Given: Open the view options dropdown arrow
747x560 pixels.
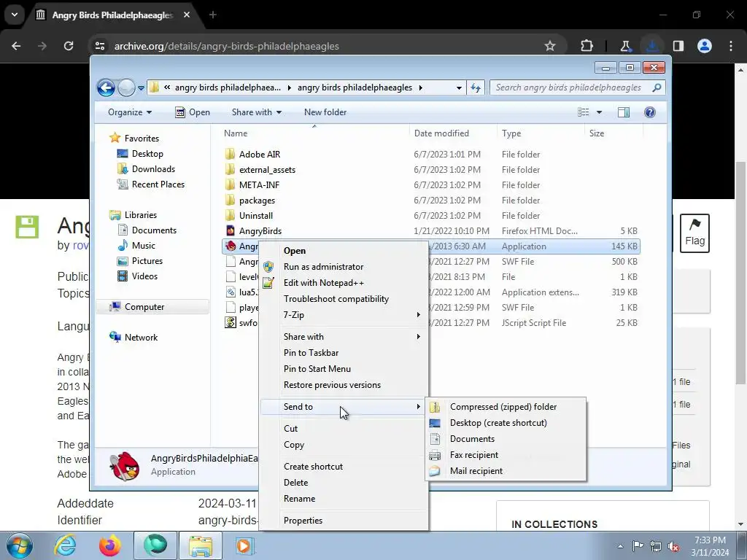Looking at the screenshot, I should point(600,112).
